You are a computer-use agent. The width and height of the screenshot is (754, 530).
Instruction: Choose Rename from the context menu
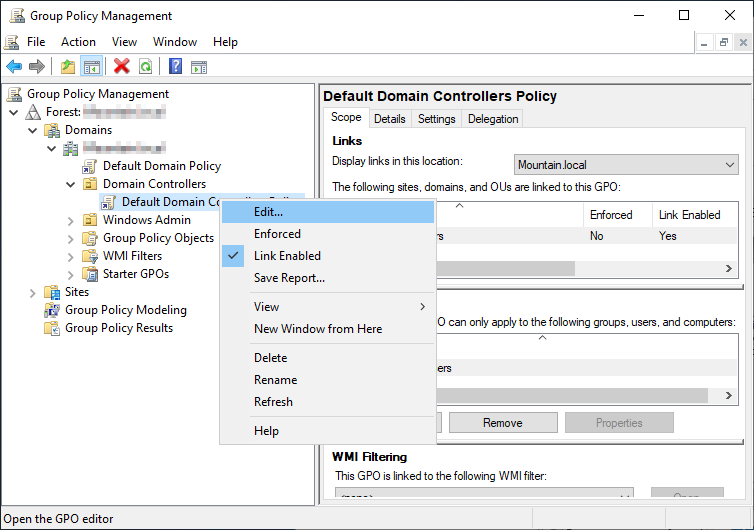(x=328, y=380)
